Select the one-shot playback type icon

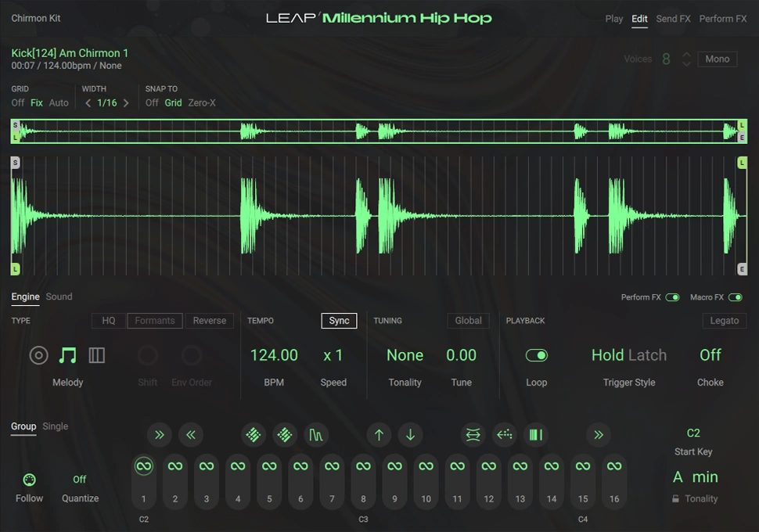coord(39,355)
